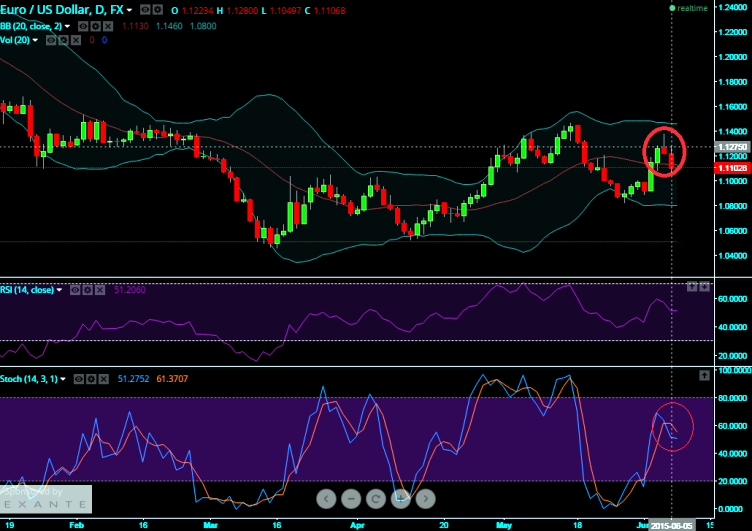Image resolution: width=752 pixels, height=531 pixels.
Task: Hide the Euro / US Dollar main series
Action: click(145, 9)
